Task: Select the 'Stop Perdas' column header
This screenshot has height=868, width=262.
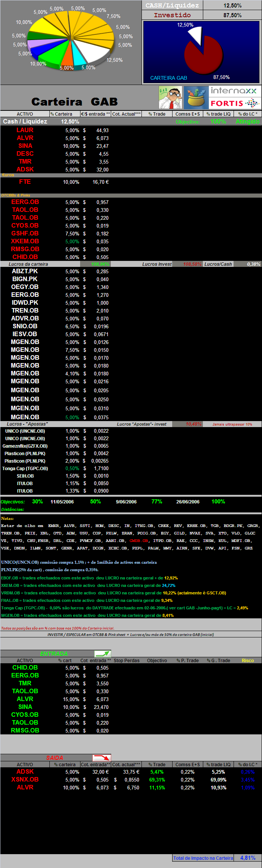Action: (127, 660)
